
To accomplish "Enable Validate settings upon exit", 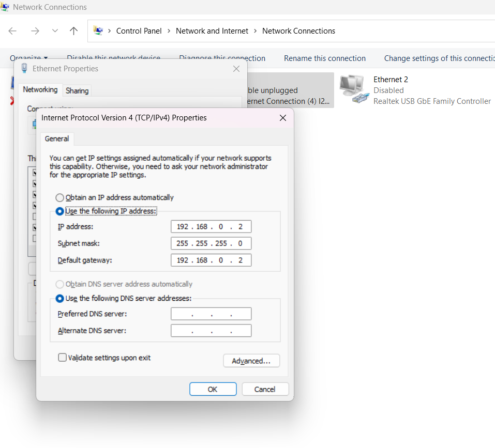I will pyautogui.click(x=62, y=357).
